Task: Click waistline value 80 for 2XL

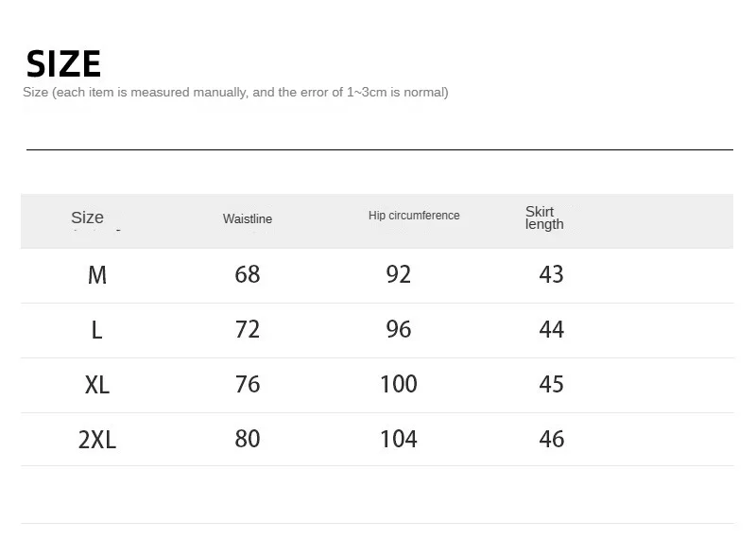Action: click(248, 439)
